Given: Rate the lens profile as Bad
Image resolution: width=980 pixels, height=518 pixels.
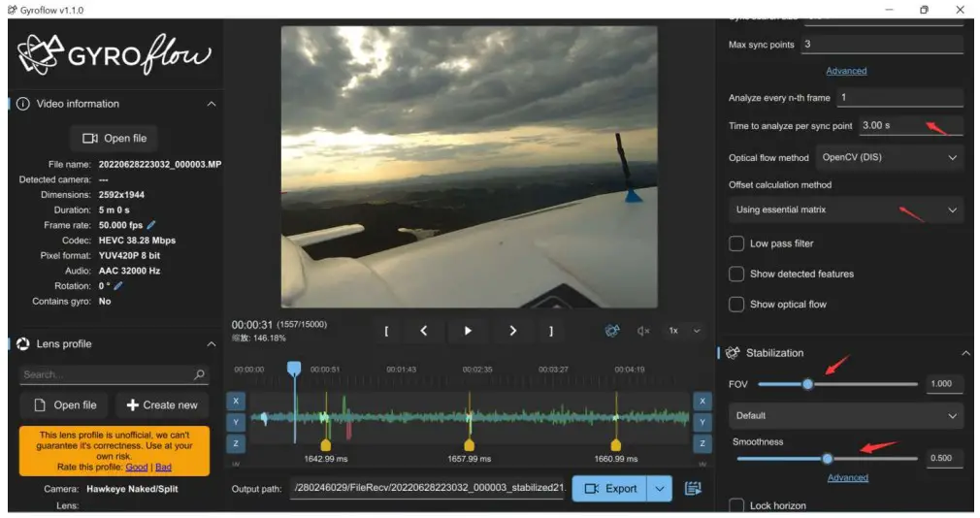Looking at the screenshot, I should tap(163, 467).
